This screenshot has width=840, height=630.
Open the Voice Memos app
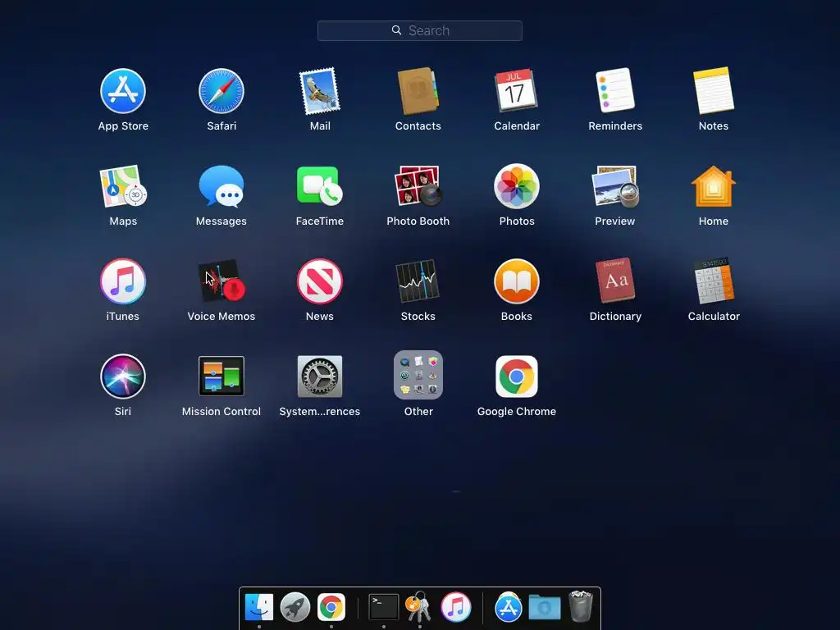[x=221, y=281]
